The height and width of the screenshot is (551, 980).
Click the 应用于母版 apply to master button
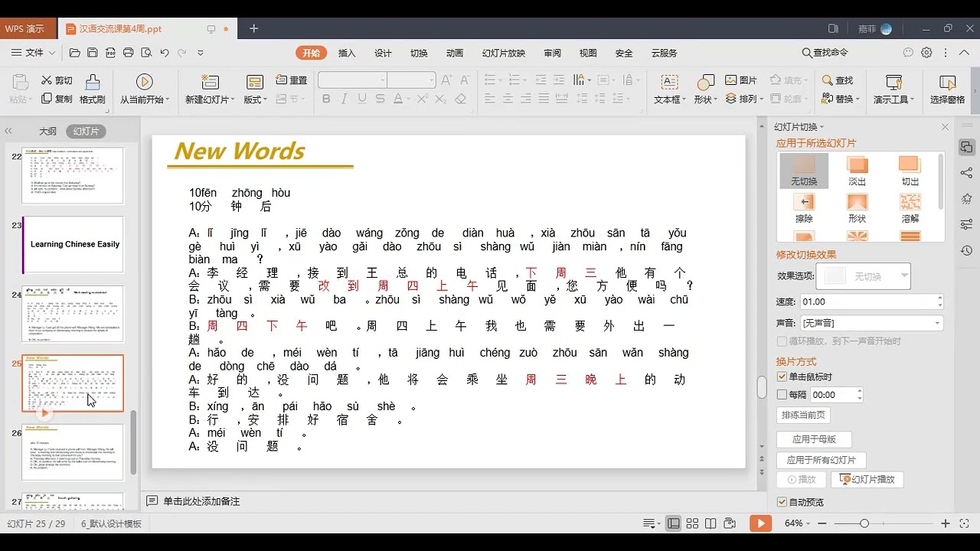coord(814,439)
